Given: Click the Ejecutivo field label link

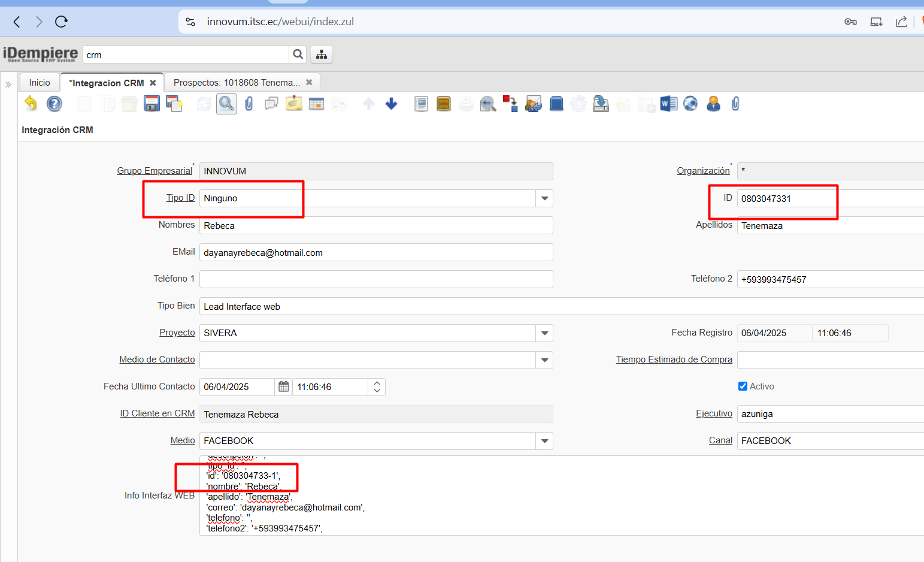Looking at the screenshot, I should tap(714, 413).
